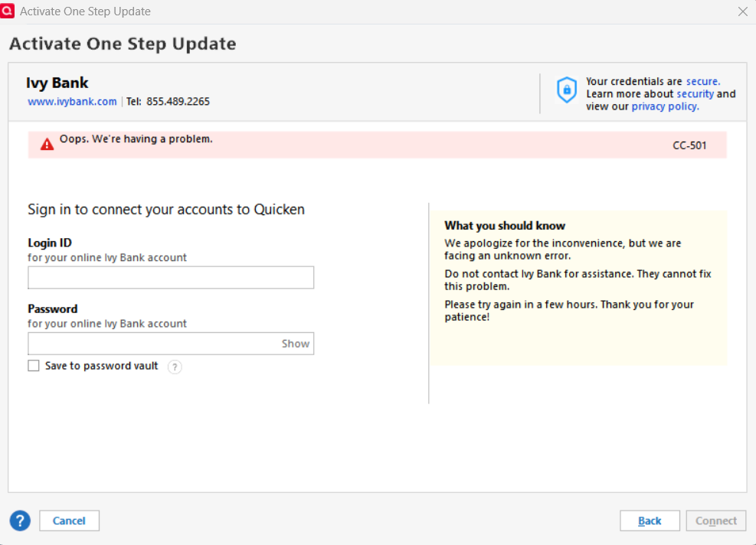Open the password vault help tooltip icon
This screenshot has height=545, width=756.
click(175, 367)
